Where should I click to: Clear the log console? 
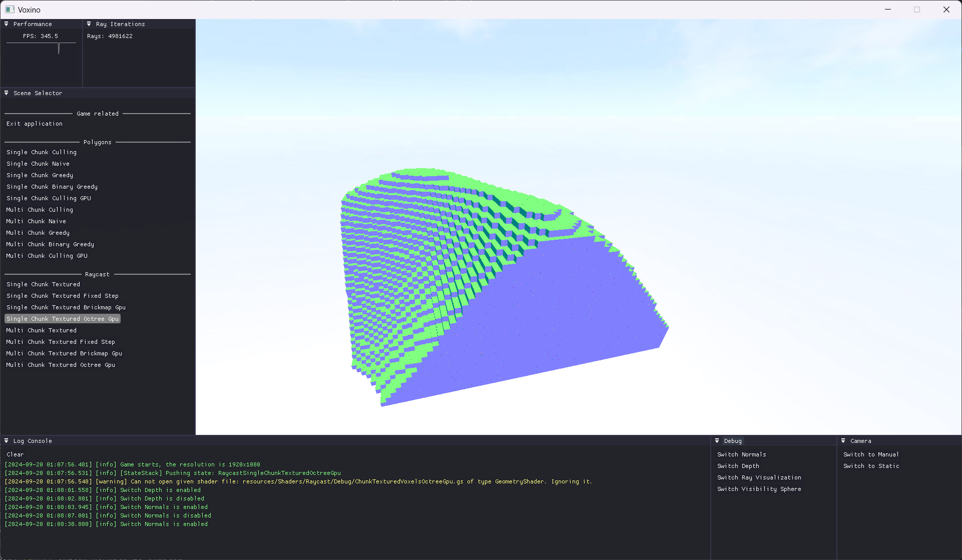tap(15, 454)
